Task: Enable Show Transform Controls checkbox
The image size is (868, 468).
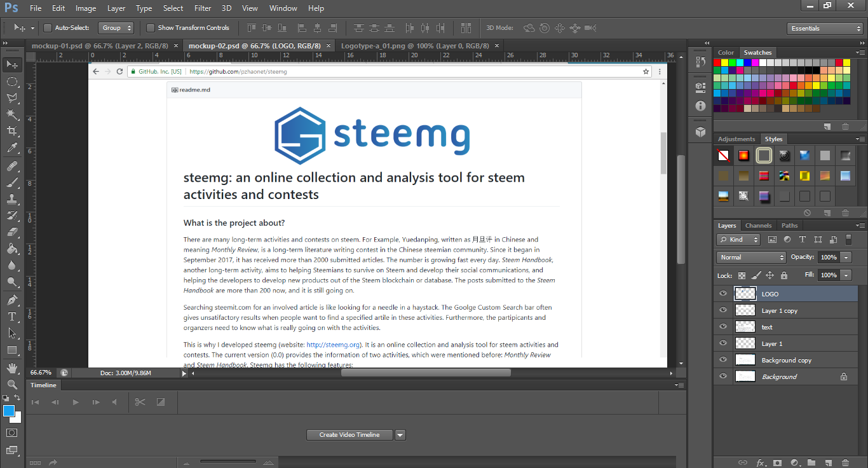Action: pos(151,28)
